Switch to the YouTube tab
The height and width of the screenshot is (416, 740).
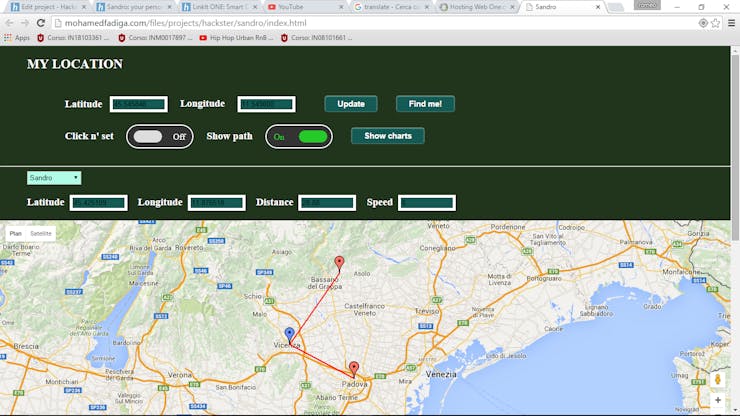(306, 7)
